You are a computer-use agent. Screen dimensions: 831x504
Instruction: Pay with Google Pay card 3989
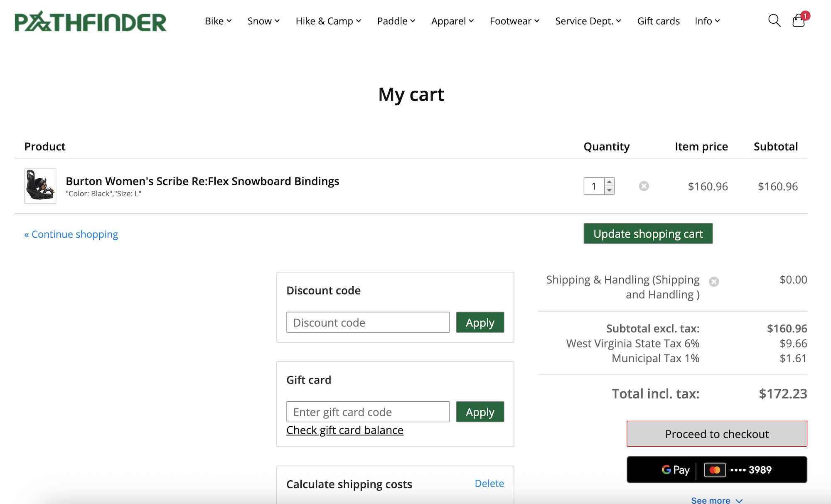click(717, 470)
